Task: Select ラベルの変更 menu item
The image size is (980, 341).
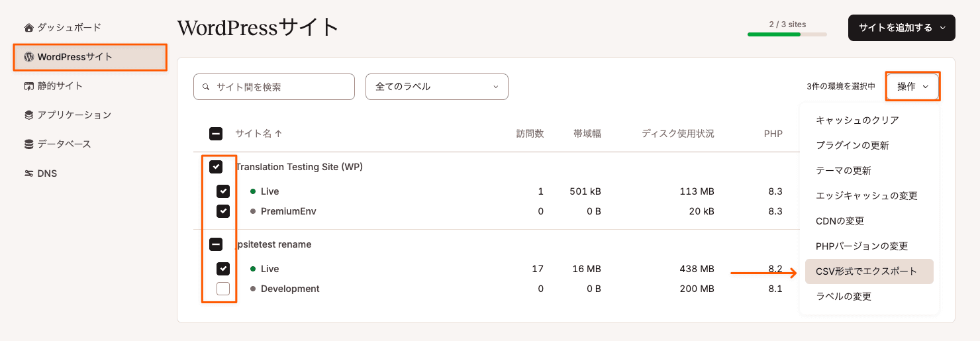Action: (x=869, y=297)
